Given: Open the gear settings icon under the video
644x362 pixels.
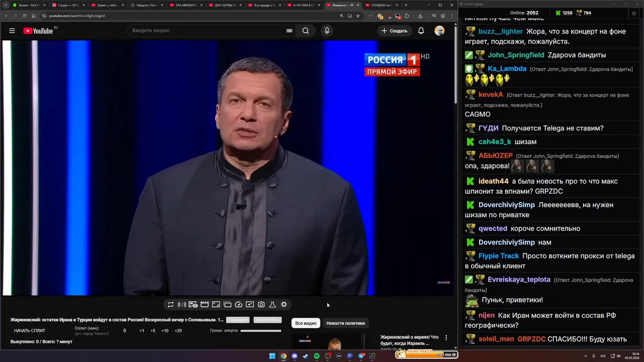Looking at the screenshot, I should coord(284,305).
